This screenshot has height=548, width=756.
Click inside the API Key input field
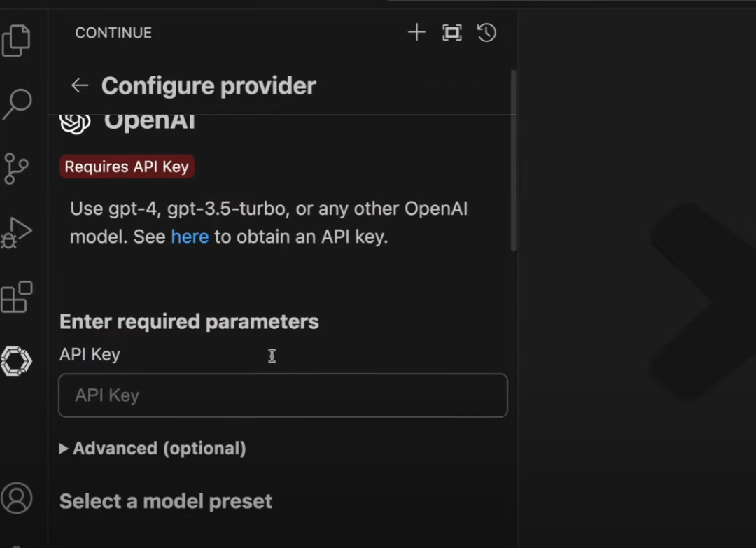(283, 395)
